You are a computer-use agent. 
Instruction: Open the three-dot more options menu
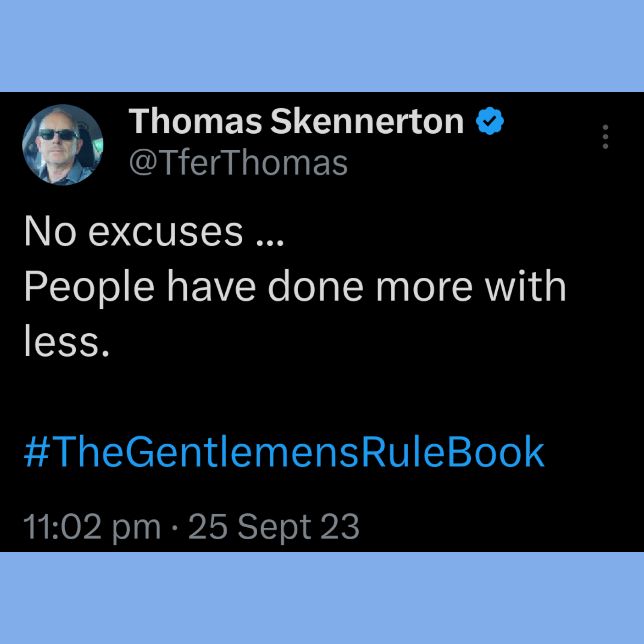click(x=605, y=137)
